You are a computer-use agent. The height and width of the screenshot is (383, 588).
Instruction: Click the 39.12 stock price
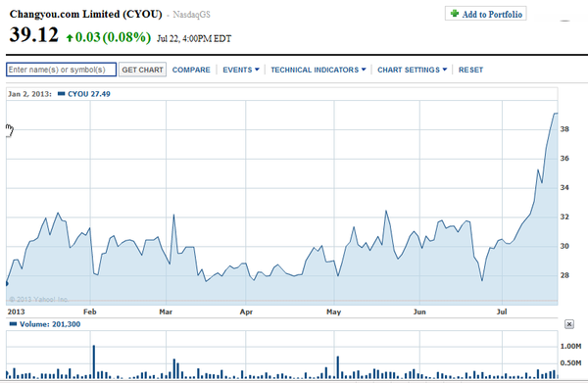pos(34,35)
